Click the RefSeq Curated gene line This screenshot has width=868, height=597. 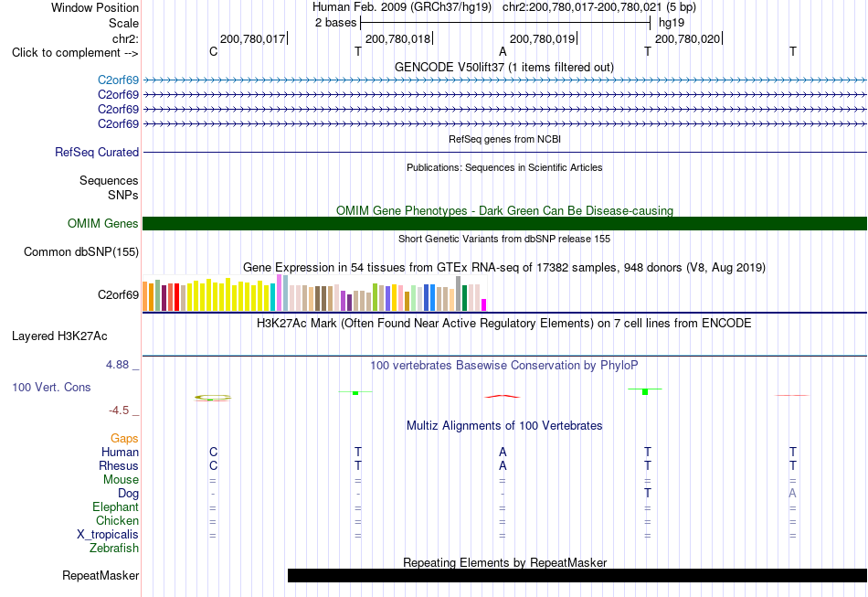(x=504, y=153)
